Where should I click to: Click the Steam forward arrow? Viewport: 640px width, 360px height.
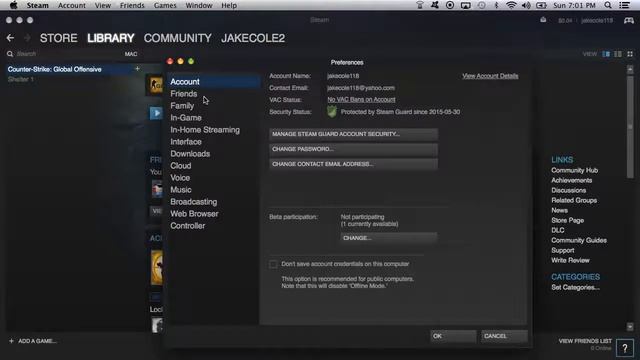[27, 38]
